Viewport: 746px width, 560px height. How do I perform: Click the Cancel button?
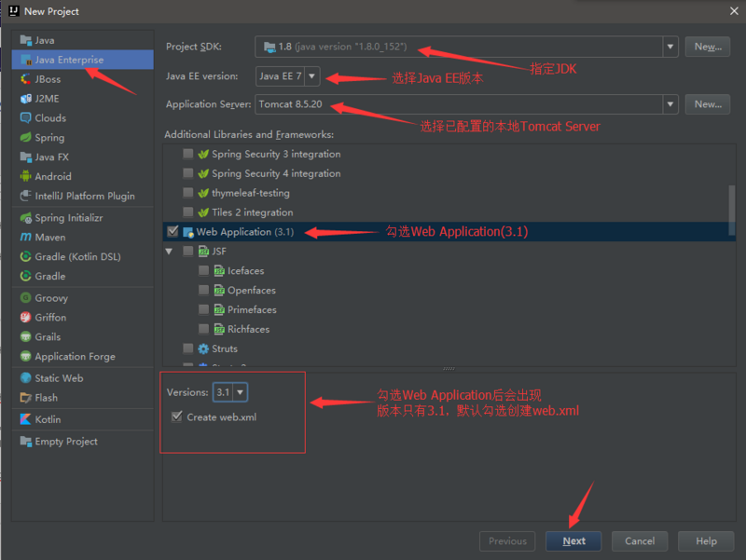640,541
